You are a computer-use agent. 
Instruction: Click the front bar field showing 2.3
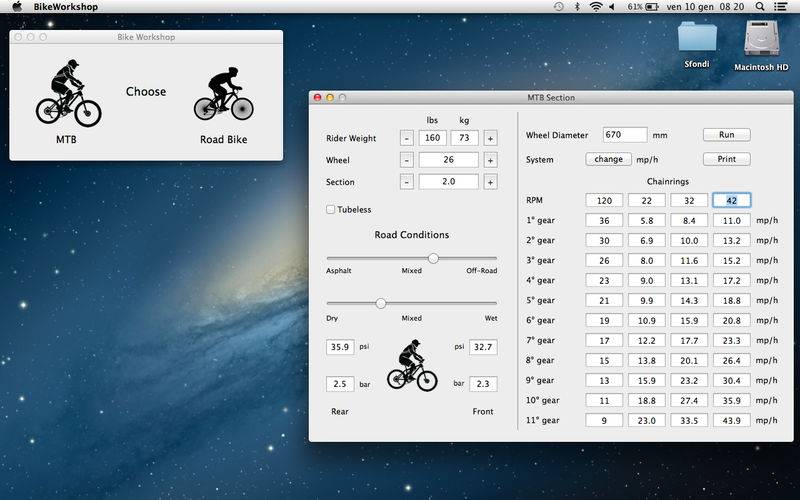pos(483,384)
